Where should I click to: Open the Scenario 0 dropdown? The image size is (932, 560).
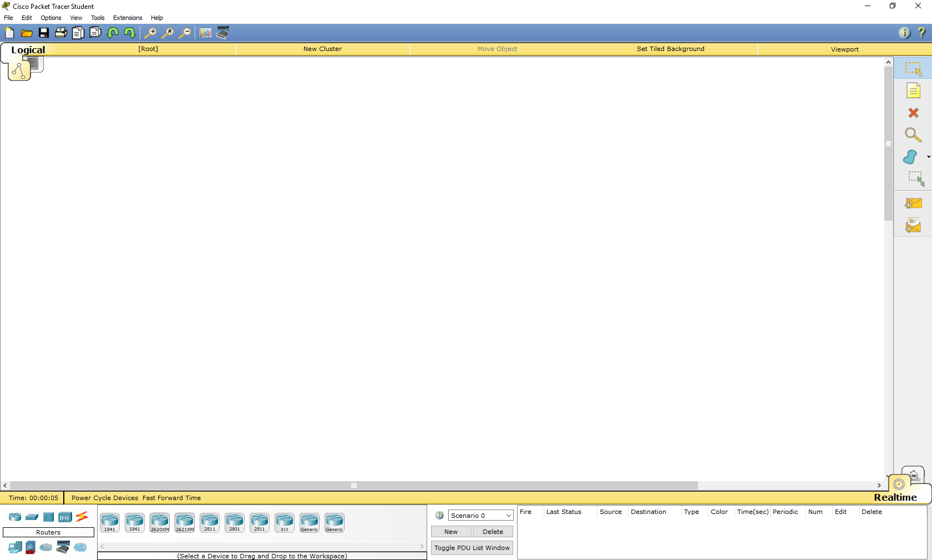[x=481, y=516]
